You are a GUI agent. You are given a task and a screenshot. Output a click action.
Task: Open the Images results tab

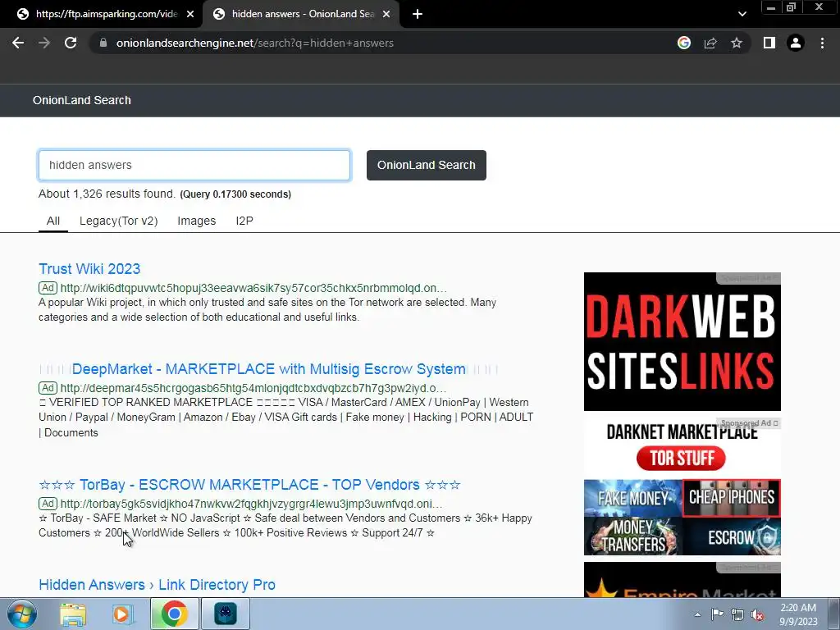coord(197,221)
